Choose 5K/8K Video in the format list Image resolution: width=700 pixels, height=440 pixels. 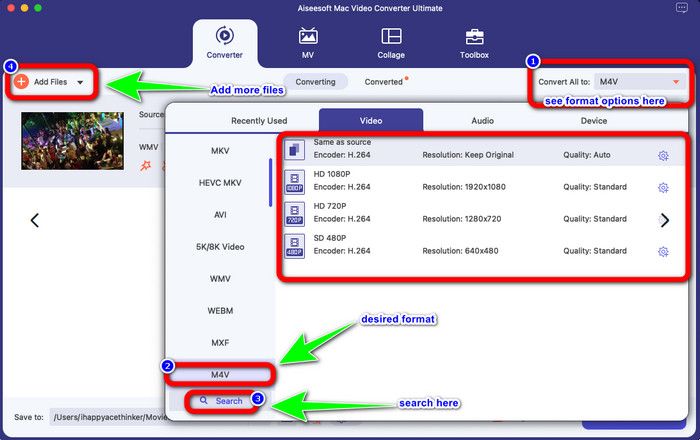coord(220,247)
